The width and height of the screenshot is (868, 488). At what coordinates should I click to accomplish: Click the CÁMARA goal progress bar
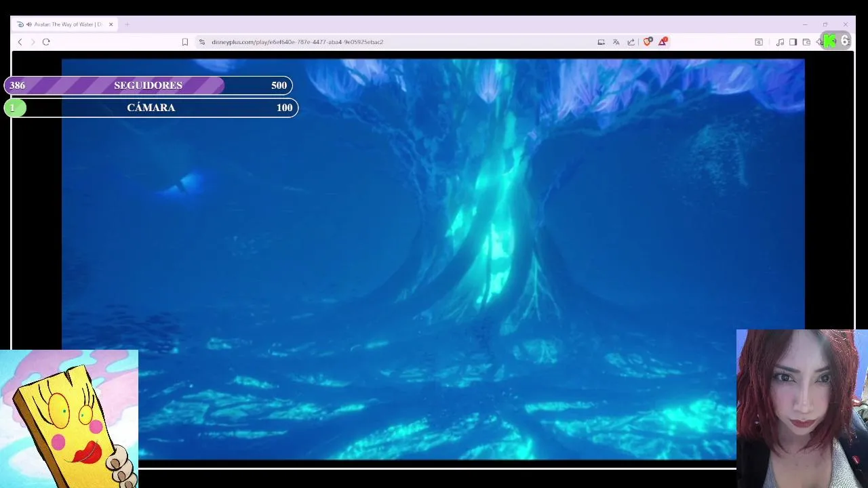tap(151, 108)
